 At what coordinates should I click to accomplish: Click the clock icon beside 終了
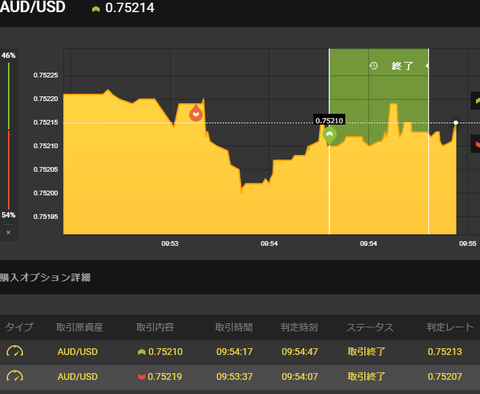coord(373,66)
